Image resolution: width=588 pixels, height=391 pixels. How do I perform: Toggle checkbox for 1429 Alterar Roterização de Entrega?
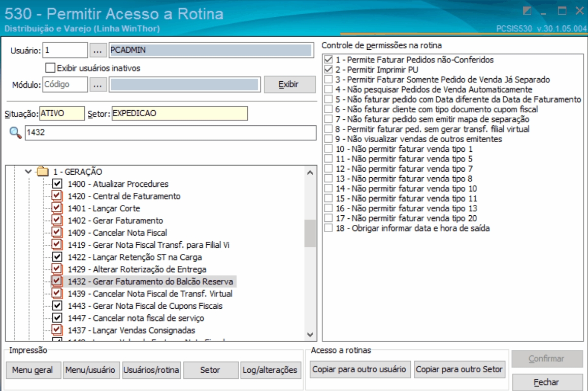[x=57, y=269]
